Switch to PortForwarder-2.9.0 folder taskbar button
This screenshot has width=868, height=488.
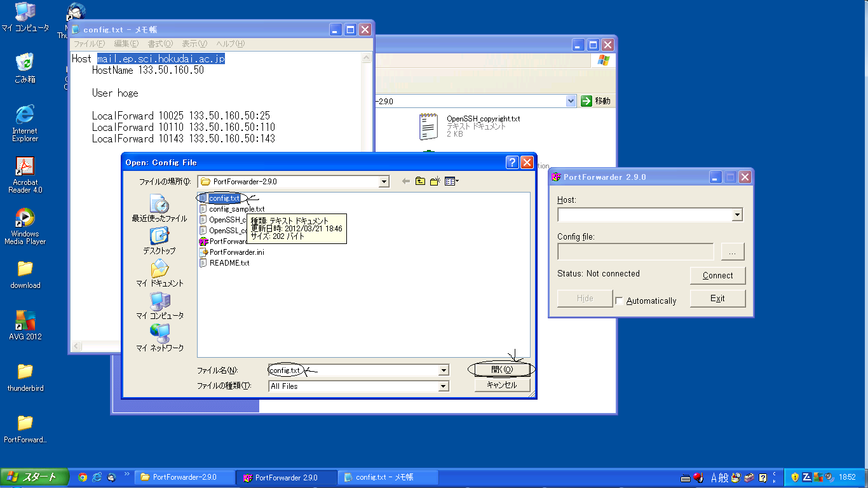(185, 477)
